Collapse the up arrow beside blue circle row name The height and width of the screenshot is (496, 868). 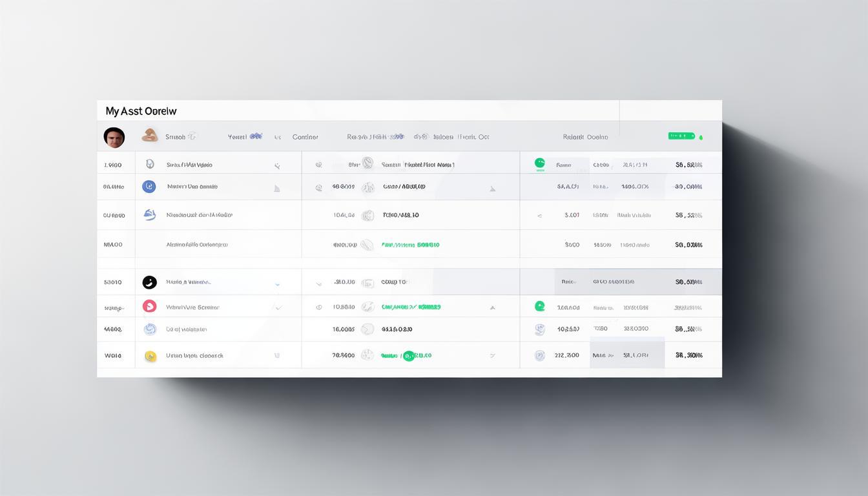click(x=277, y=189)
